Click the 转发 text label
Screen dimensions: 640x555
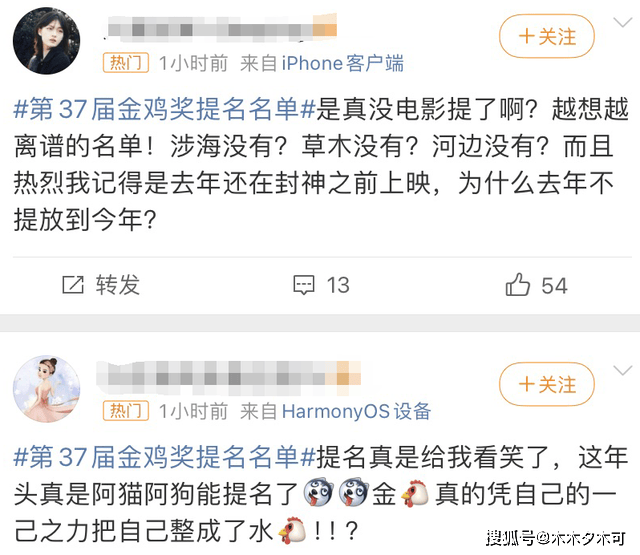118,285
